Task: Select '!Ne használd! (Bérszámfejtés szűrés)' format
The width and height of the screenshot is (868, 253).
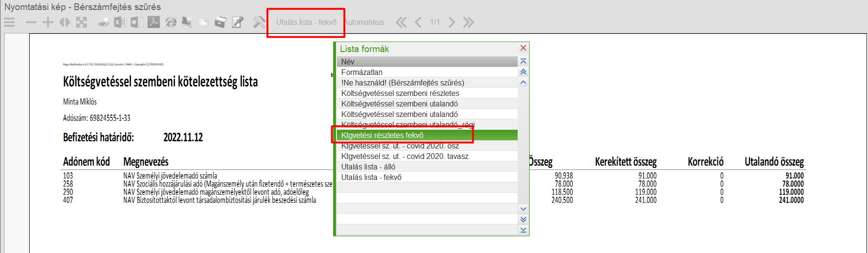Action: (x=427, y=83)
